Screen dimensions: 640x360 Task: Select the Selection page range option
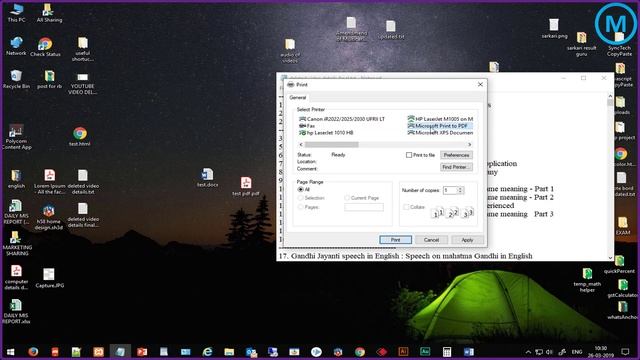[311, 198]
